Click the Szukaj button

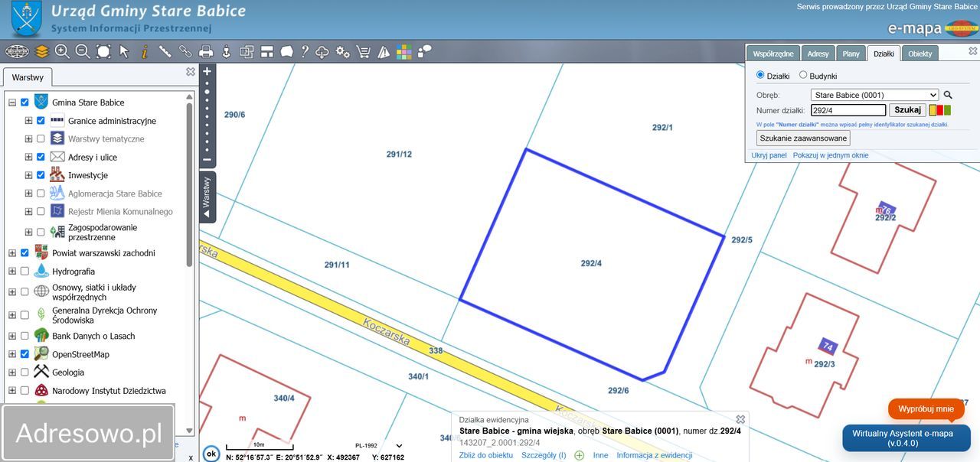click(907, 110)
